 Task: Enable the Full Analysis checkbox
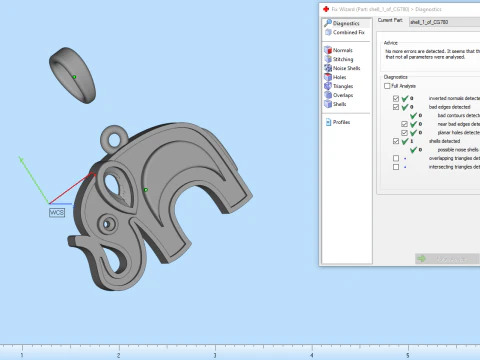pyautogui.click(x=387, y=86)
